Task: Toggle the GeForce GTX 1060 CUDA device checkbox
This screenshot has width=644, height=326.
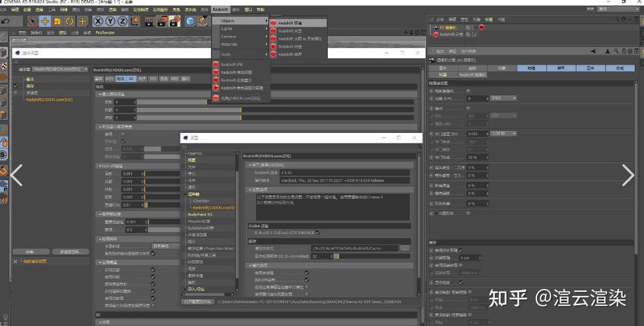Action: tap(318, 233)
